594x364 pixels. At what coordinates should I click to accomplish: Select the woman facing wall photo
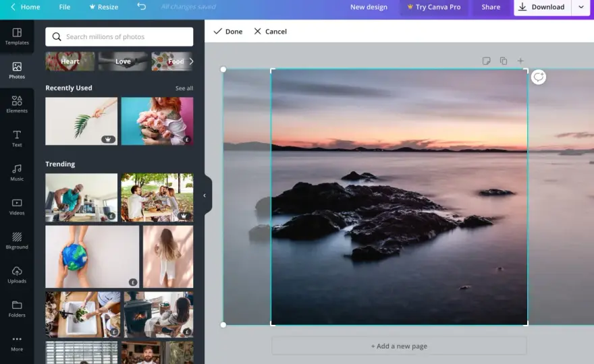coord(168,257)
